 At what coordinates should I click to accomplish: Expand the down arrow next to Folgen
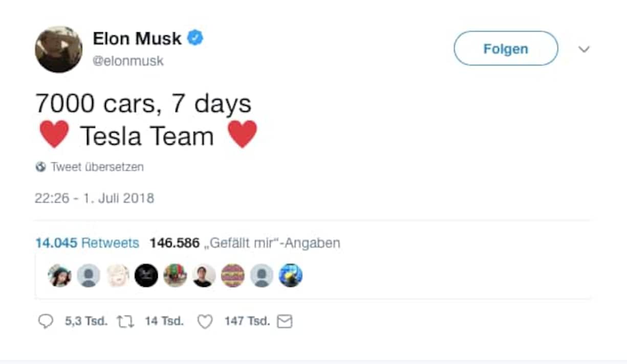click(584, 48)
